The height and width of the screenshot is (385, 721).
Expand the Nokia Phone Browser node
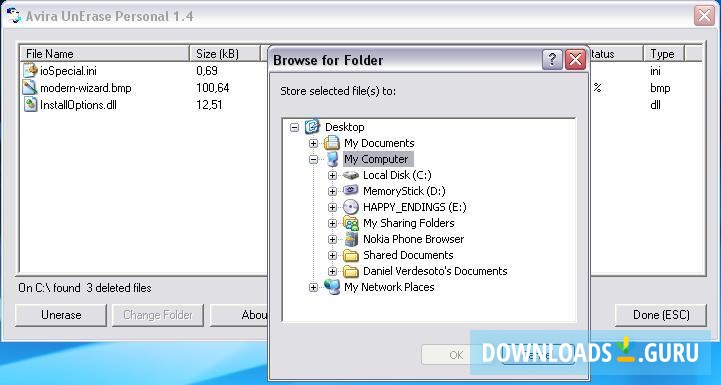[332, 240]
